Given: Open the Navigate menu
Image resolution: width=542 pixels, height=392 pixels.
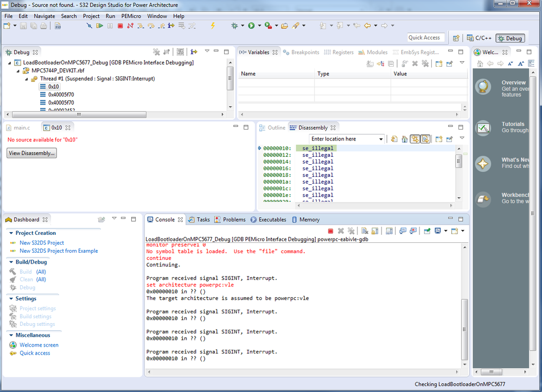Looking at the screenshot, I should coord(44,16).
